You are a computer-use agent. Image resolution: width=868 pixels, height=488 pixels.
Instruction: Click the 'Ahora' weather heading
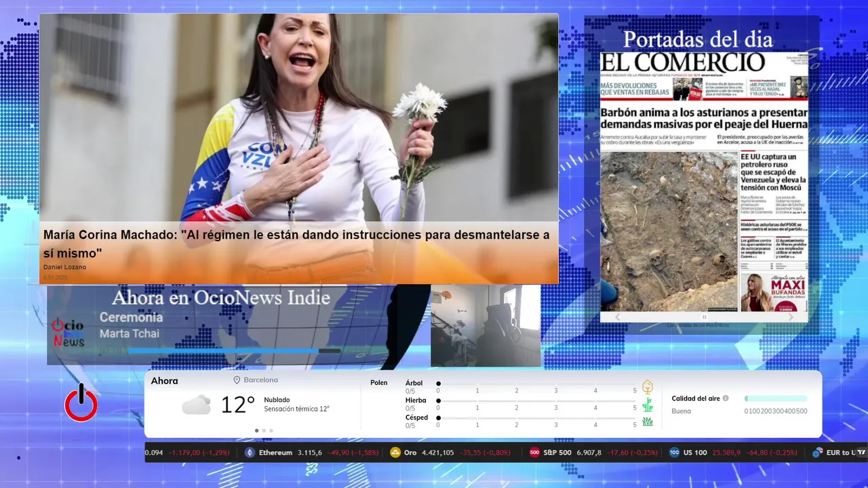tap(164, 381)
